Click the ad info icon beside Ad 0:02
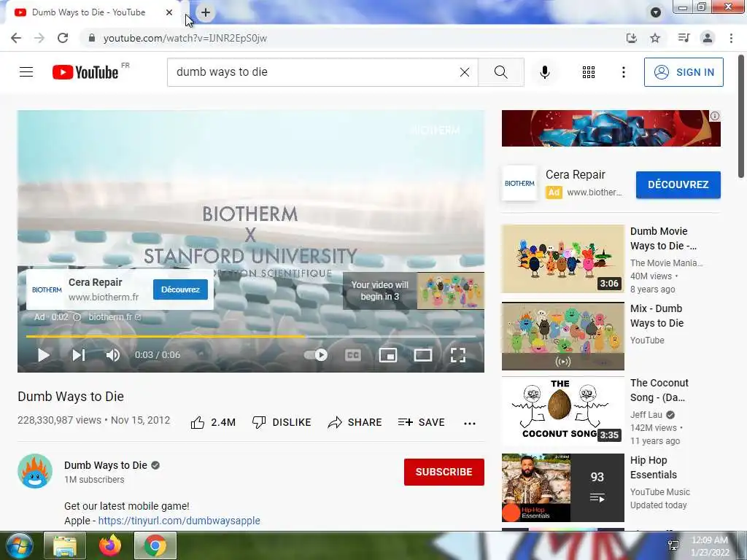747x560 pixels. click(77, 317)
